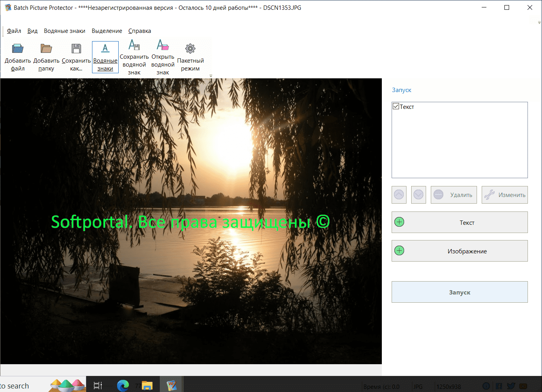Open the YouTube icon in the status bar

523,386
